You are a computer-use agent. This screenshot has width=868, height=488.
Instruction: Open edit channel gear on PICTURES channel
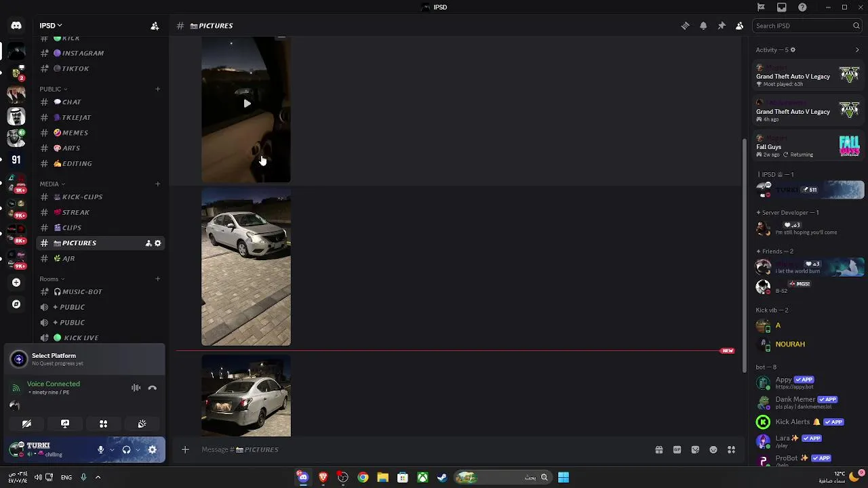[158, 243]
